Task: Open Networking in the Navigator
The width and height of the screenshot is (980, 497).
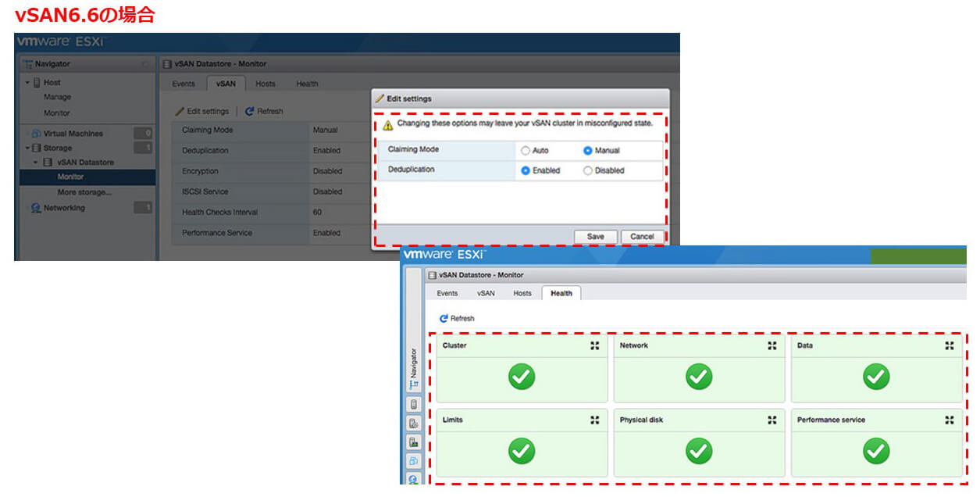Action: click(x=64, y=208)
